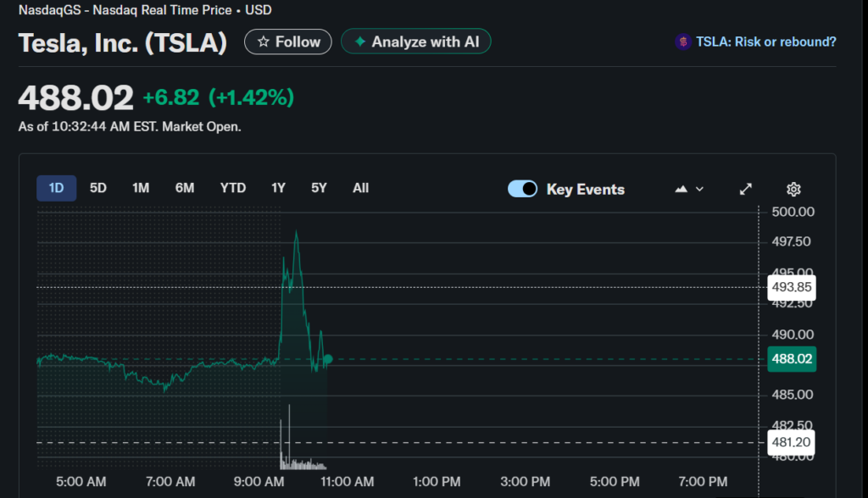Open the chart type dropdown chevron
Viewport: 868px width, 498px height.
(x=699, y=189)
